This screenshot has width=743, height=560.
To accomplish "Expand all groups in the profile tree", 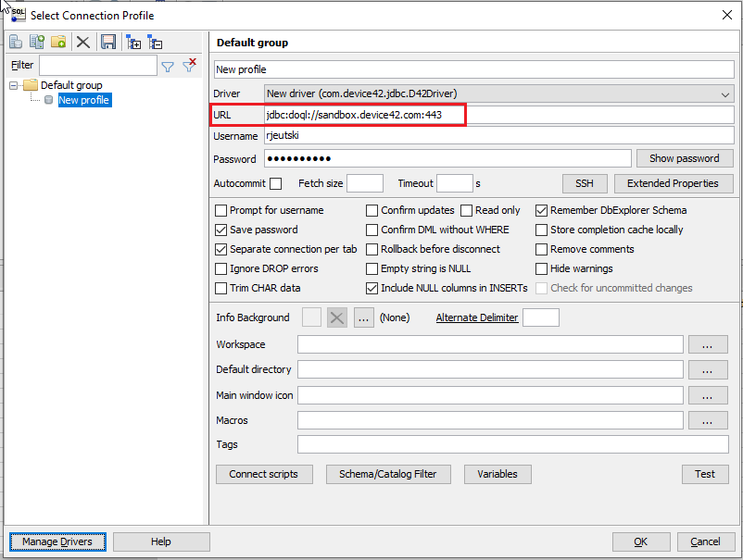I will (133, 42).
